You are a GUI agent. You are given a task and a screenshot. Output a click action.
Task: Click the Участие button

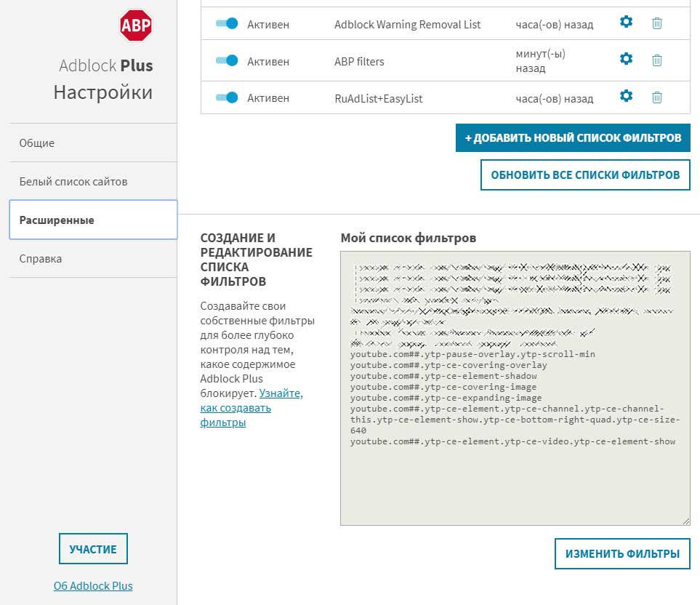click(93, 549)
